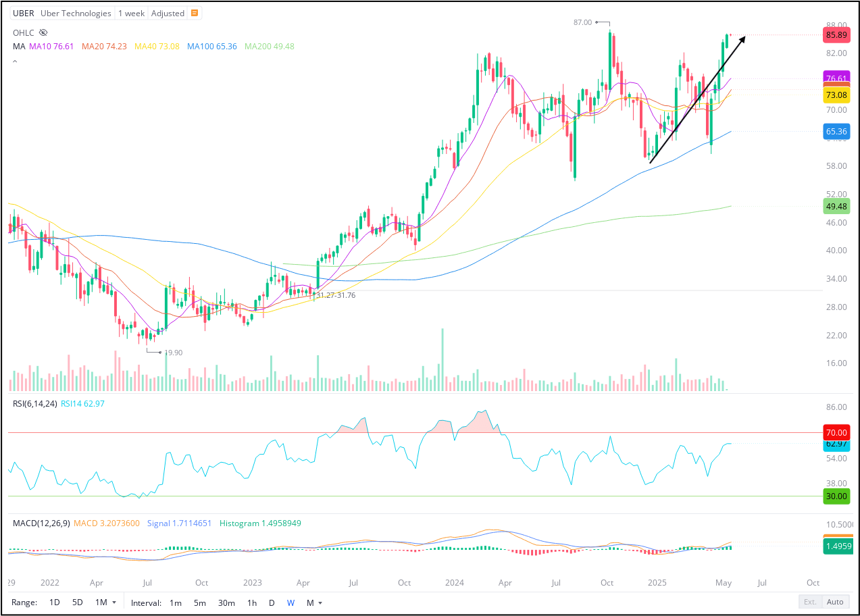This screenshot has width=860, height=616.
Task: Click the 70.00 RSI overbought level marker
Action: (x=836, y=432)
